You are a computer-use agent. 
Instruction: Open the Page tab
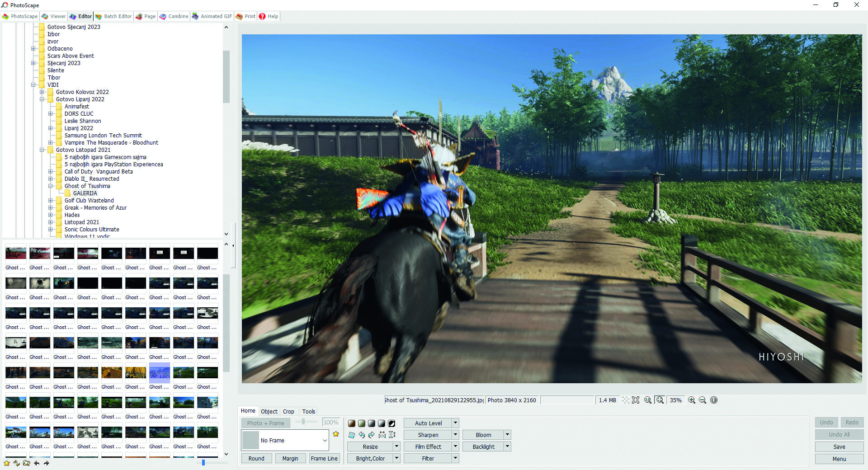click(x=145, y=16)
